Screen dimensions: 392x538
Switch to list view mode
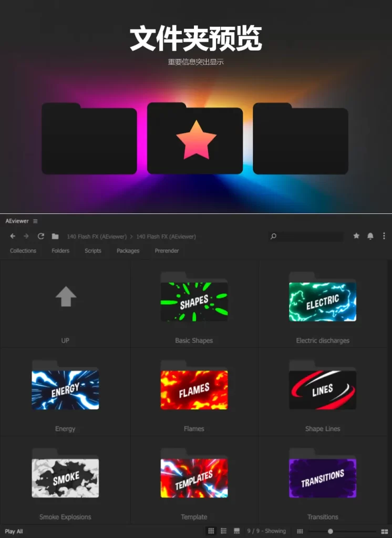tap(224, 531)
